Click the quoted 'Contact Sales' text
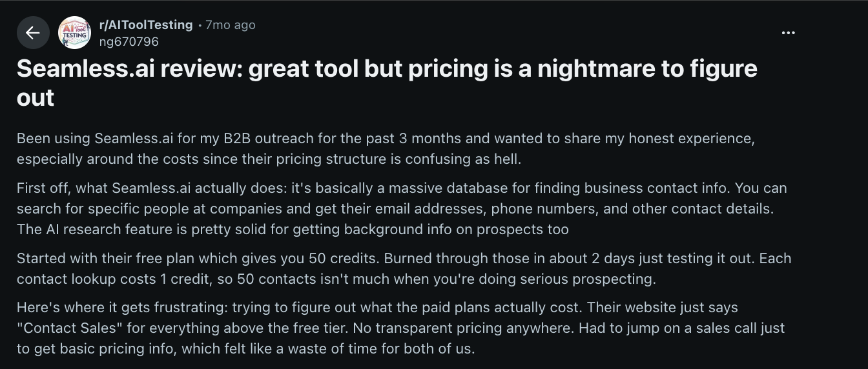868x369 pixels. 70,328
